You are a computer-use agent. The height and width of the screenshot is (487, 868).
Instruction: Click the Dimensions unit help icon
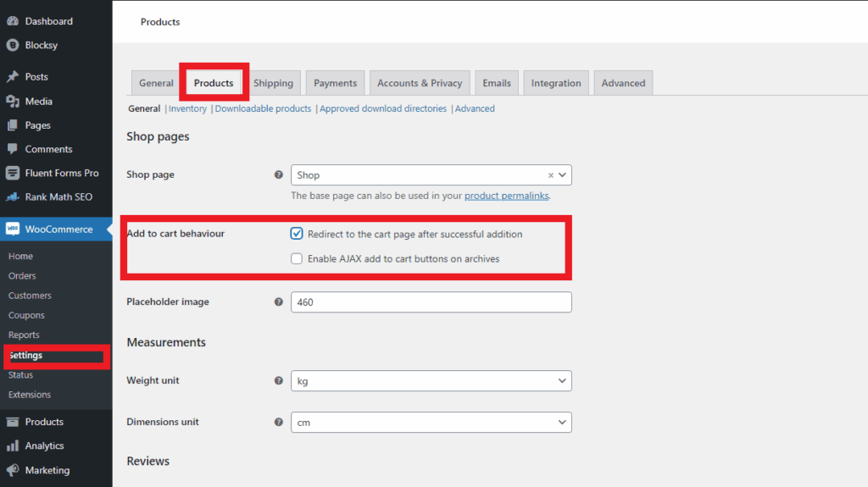[x=278, y=423]
